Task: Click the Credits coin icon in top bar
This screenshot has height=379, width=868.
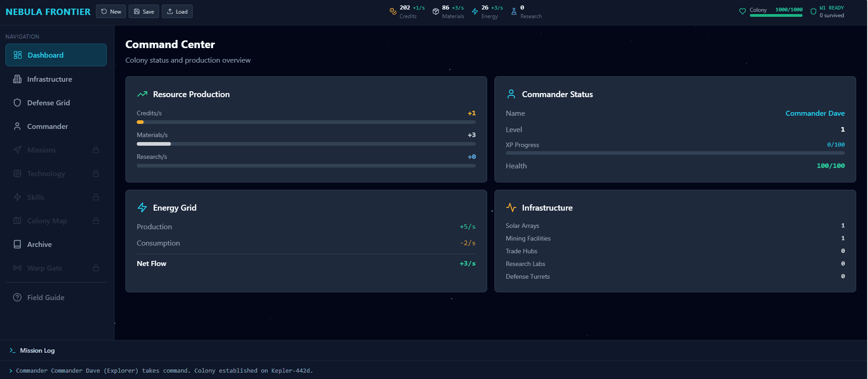Action: [393, 11]
